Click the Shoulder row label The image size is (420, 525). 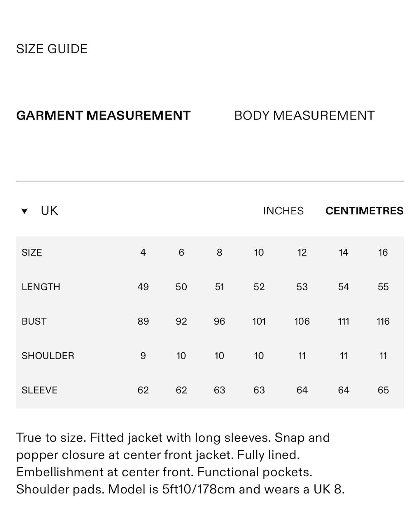click(48, 356)
